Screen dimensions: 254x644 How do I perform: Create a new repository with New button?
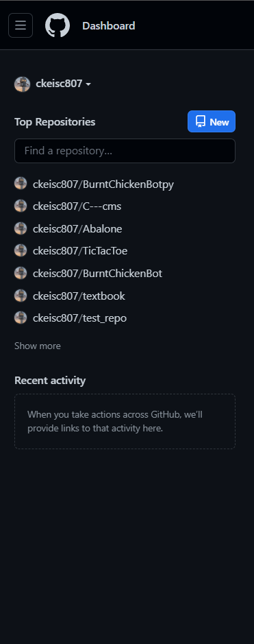pos(212,121)
